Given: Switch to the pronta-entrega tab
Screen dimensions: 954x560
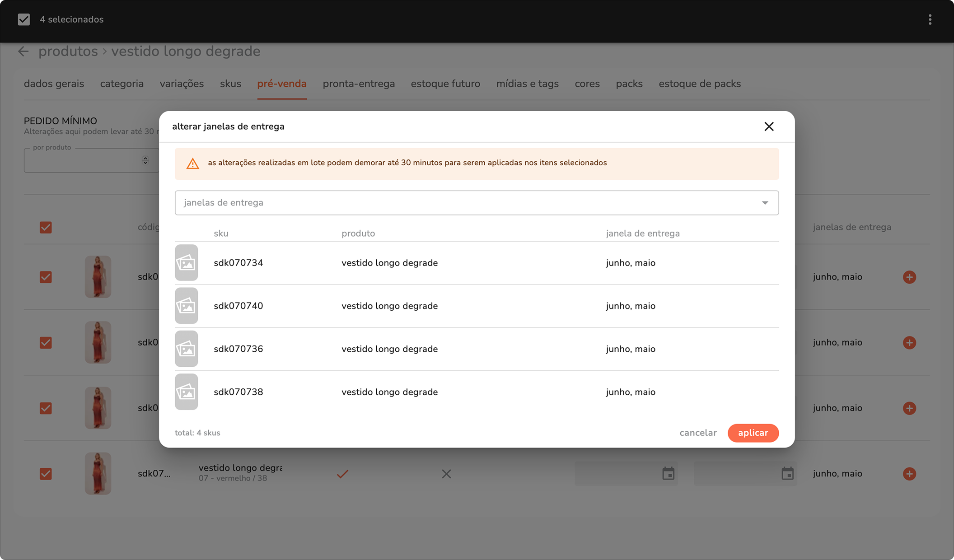Looking at the screenshot, I should click(359, 84).
